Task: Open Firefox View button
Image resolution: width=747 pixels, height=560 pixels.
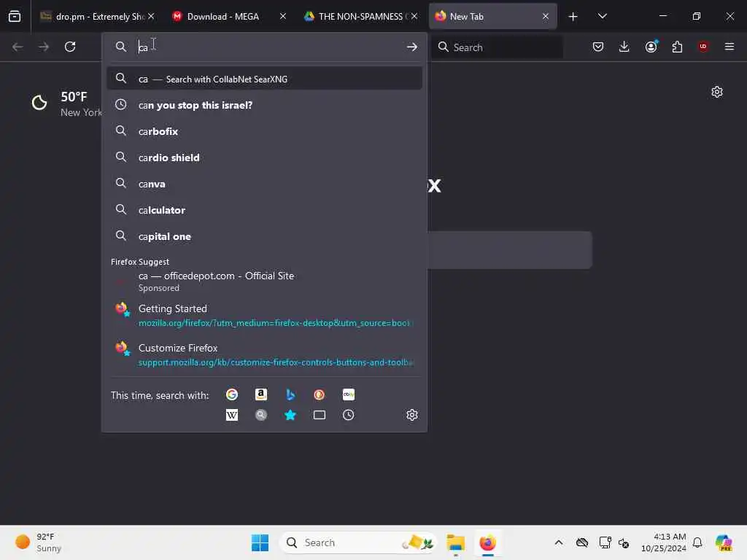Action: coord(15,16)
